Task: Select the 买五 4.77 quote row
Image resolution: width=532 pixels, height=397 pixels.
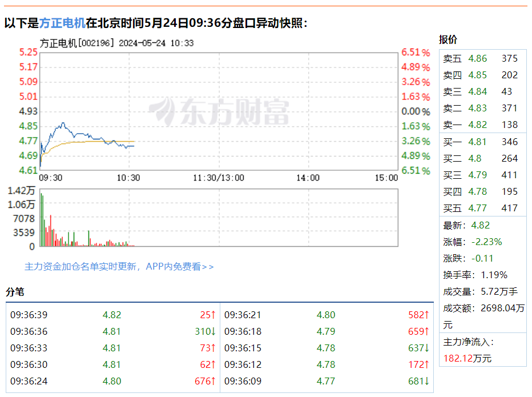Action: pos(482,208)
